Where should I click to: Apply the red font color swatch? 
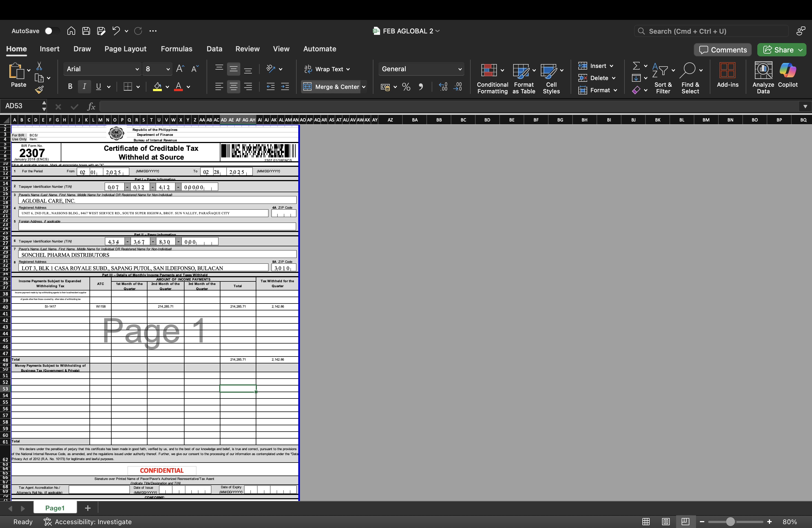coord(178,87)
